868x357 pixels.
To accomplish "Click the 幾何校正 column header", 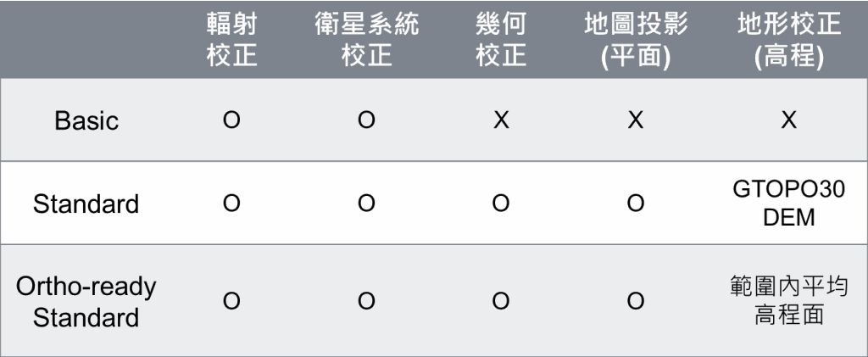I will click(x=501, y=39).
